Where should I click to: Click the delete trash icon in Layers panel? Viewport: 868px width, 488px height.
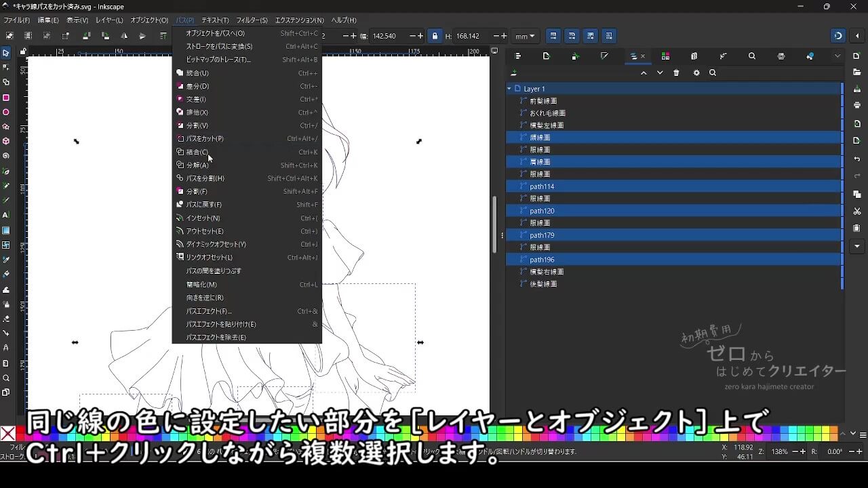(676, 73)
